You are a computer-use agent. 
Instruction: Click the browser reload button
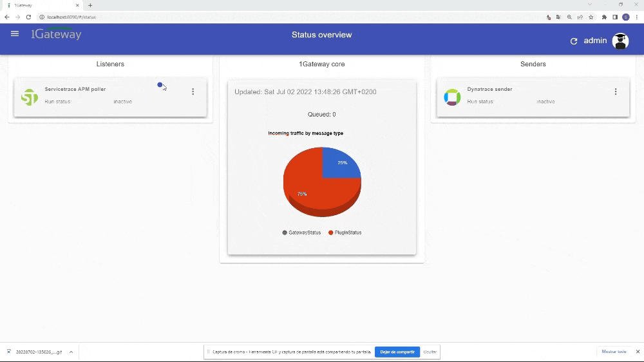(28, 17)
